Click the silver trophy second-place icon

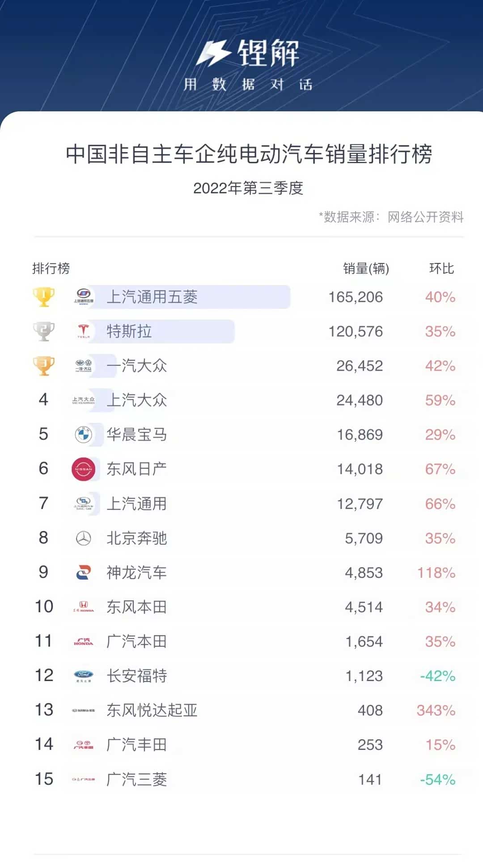[44, 331]
